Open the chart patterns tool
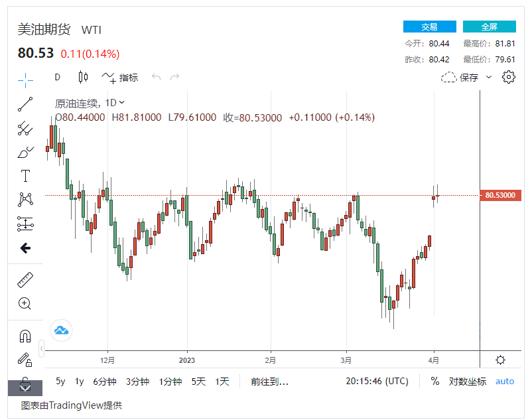Screen dimensions: 532x420 pos(25,199)
